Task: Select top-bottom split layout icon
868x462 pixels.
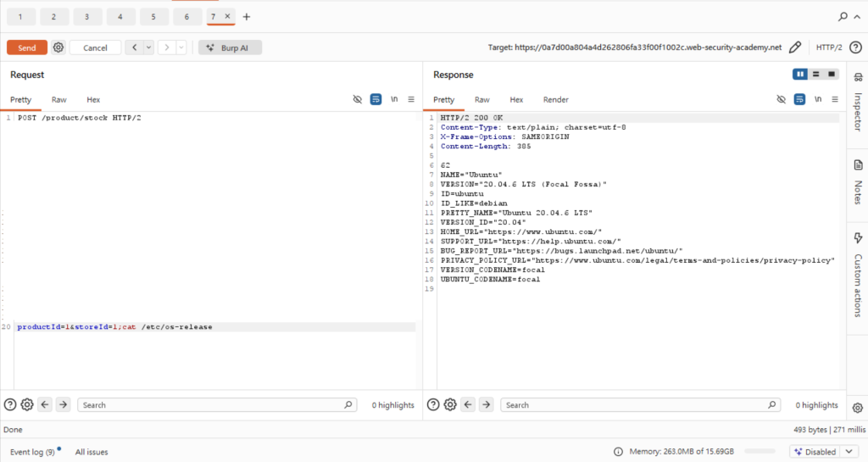Action: tap(816, 74)
